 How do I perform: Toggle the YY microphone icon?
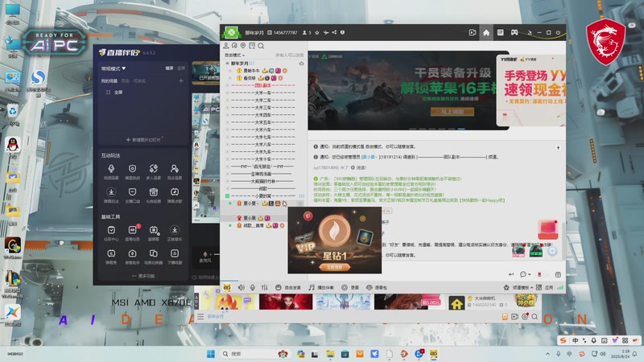[253, 287]
